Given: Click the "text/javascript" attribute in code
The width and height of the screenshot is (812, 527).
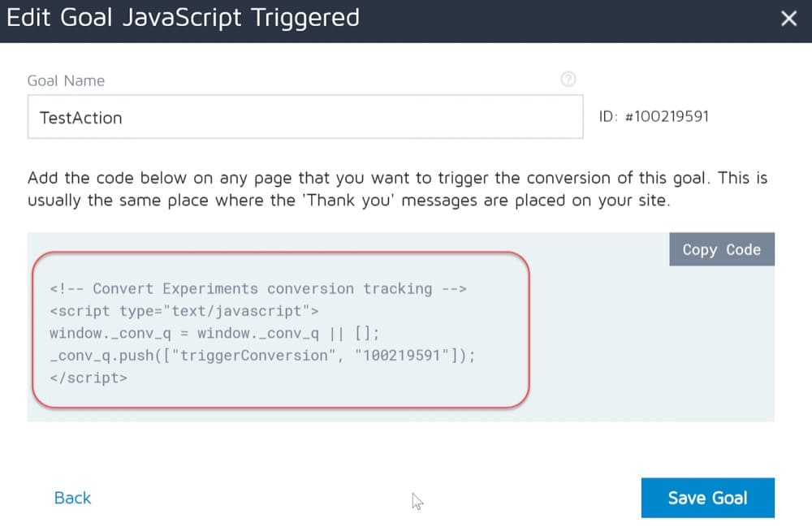Looking at the screenshot, I should click(243, 311).
